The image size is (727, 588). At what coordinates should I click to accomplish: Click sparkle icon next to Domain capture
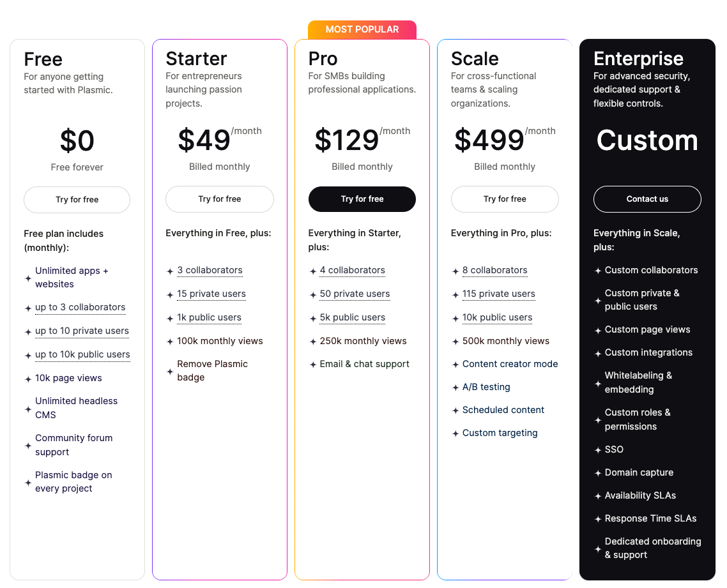[x=598, y=473]
